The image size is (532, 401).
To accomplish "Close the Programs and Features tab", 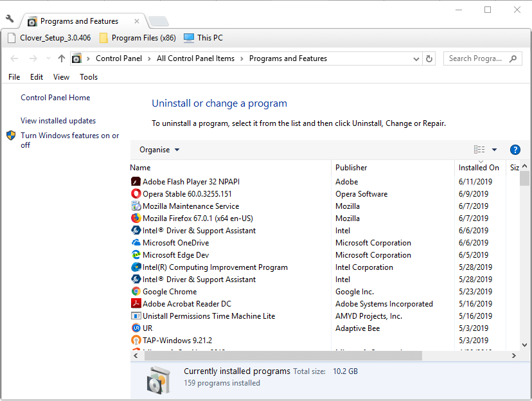I will (x=137, y=21).
